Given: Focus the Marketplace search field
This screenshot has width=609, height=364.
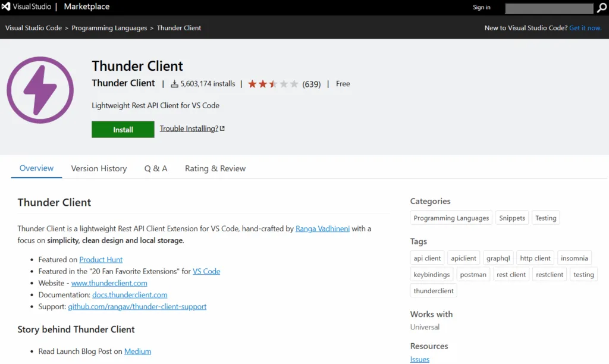Looking at the screenshot, I should click(x=549, y=8).
